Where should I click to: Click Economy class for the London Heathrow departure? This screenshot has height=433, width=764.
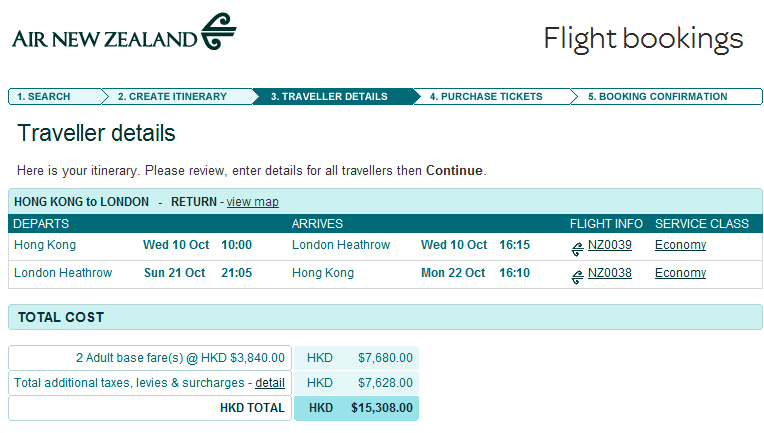tap(680, 273)
